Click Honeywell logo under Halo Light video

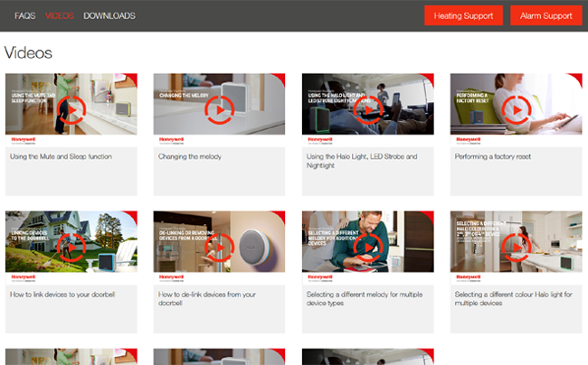click(x=320, y=140)
